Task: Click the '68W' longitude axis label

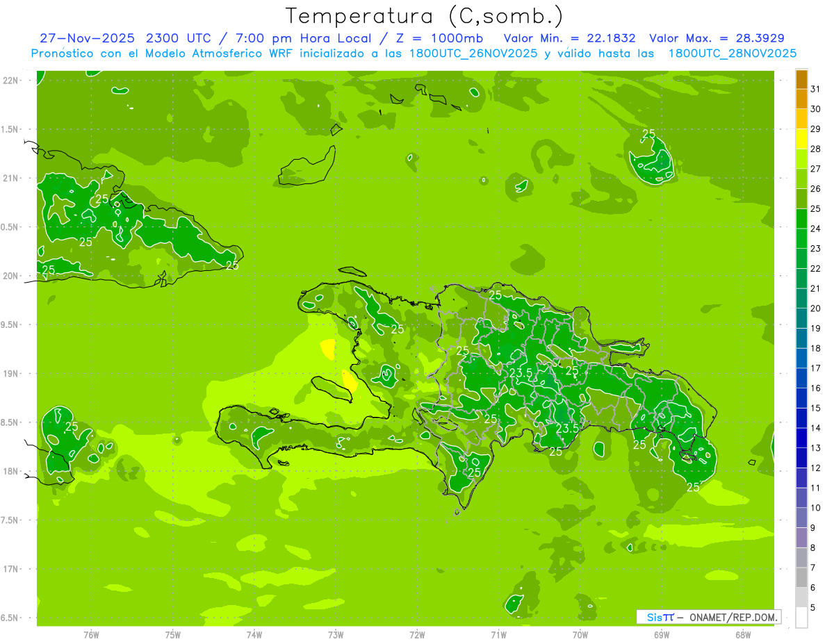Action: (x=743, y=634)
